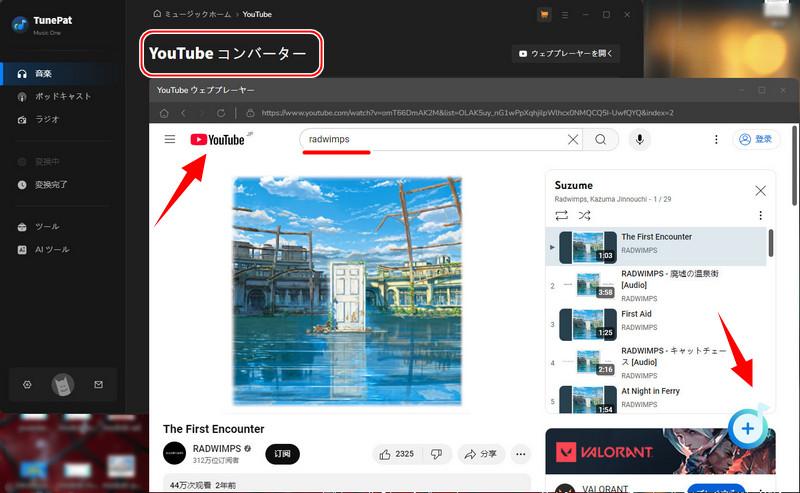Click the 订阅 subscribe button

[282, 454]
